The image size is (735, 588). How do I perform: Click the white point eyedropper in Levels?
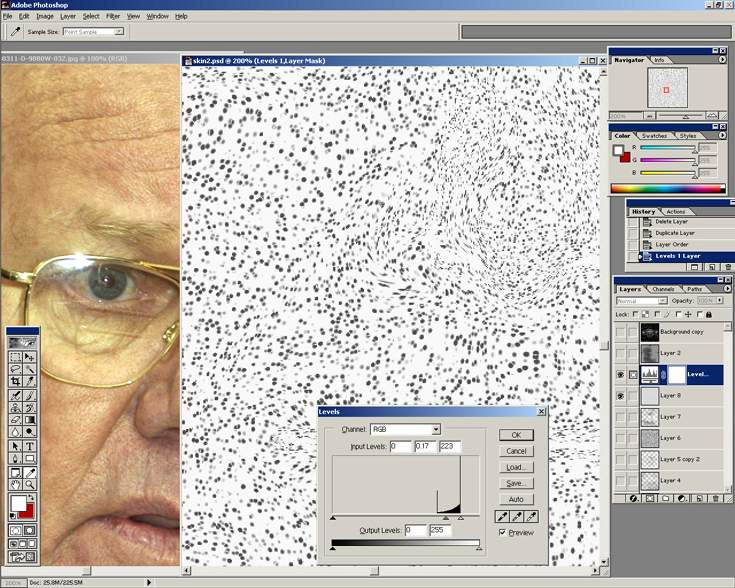(x=532, y=517)
